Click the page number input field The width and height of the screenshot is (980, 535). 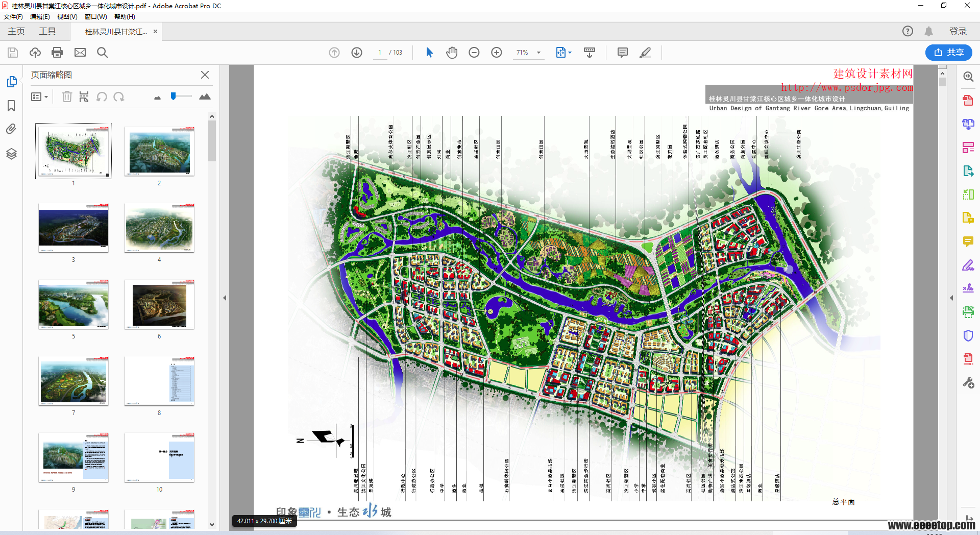380,53
